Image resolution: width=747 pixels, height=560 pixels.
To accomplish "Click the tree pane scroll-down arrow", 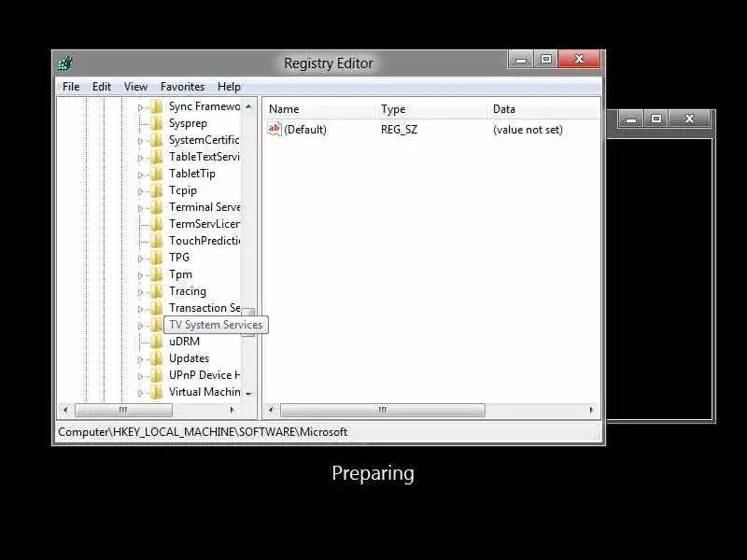I will (x=248, y=393).
